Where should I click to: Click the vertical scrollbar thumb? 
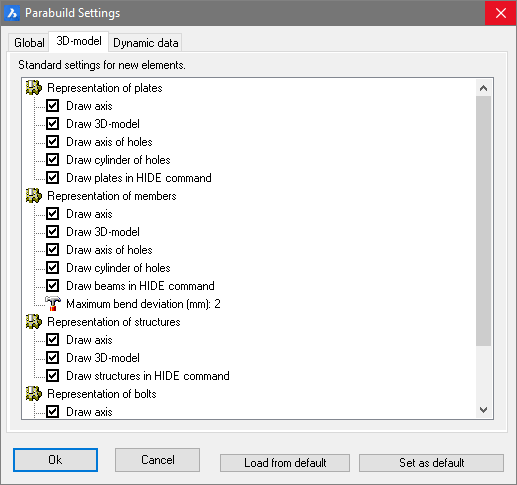[x=483, y=221]
